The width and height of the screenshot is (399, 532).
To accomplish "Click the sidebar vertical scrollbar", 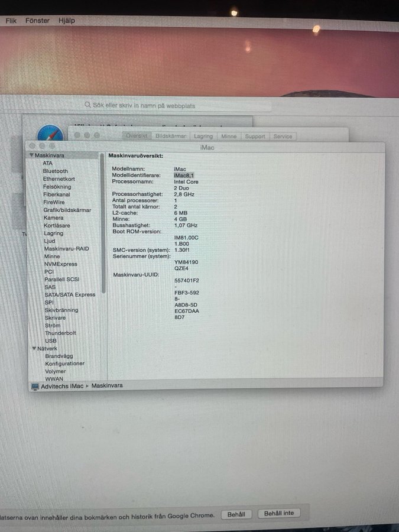I will (103, 225).
